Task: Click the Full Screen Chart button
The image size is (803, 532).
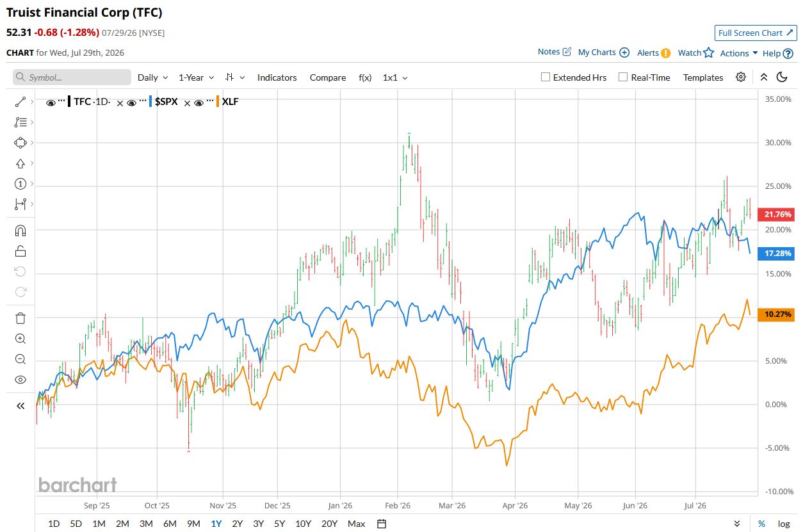Action: (x=756, y=33)
